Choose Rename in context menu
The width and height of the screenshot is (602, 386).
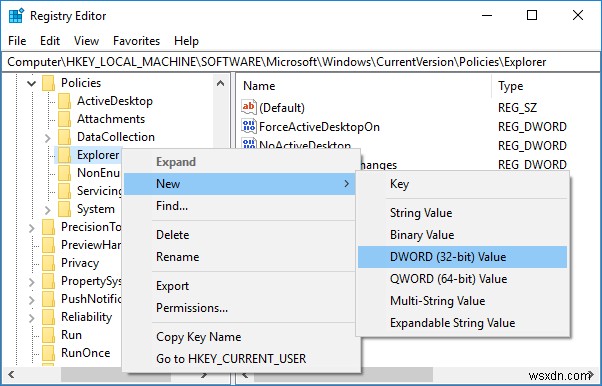pyautogui.click(x=240, y=257)
